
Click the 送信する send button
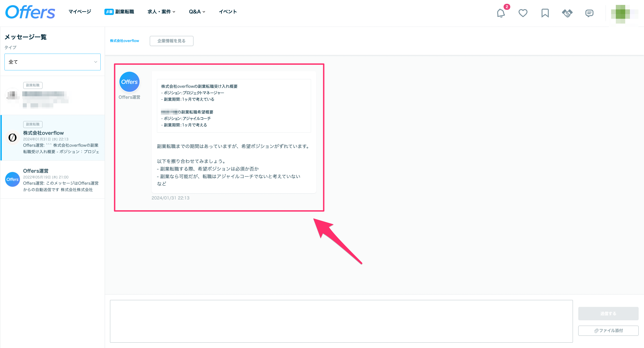[x=608, y=314]
